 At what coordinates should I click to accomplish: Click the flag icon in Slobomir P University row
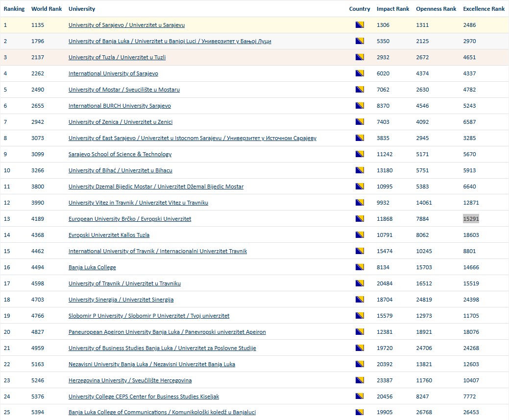360,316
